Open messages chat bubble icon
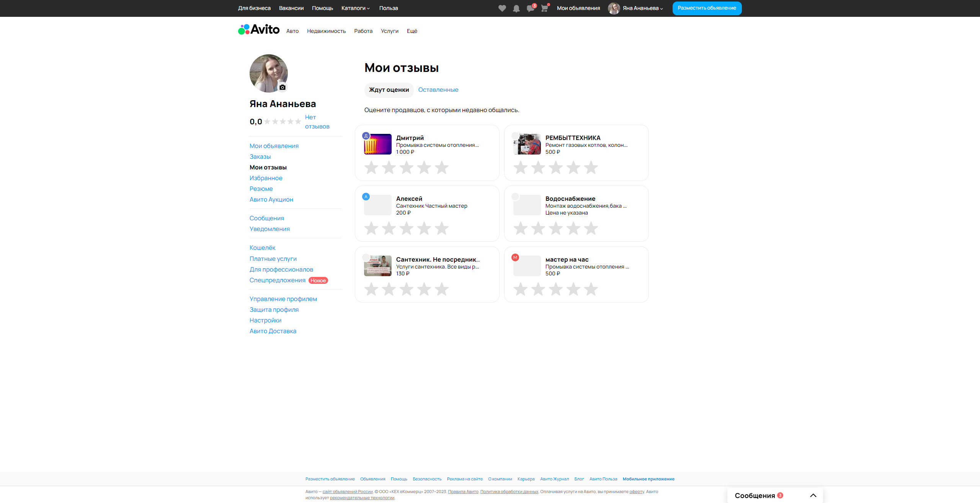 pyautogui.click(x=530, y=8)
